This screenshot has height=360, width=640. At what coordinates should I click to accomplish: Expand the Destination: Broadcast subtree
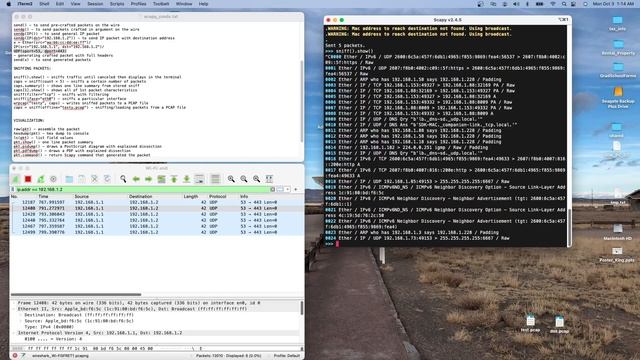[20, 315]
